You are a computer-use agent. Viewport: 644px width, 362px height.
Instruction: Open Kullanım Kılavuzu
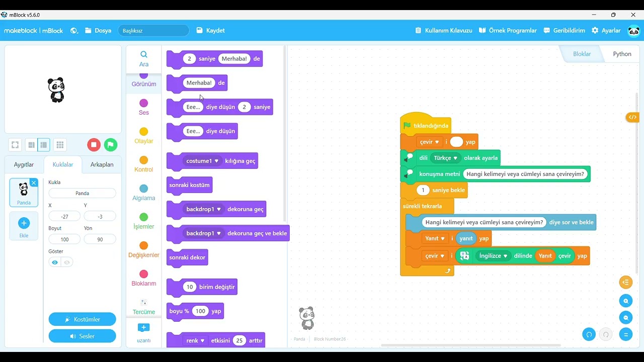coord(443,31)
